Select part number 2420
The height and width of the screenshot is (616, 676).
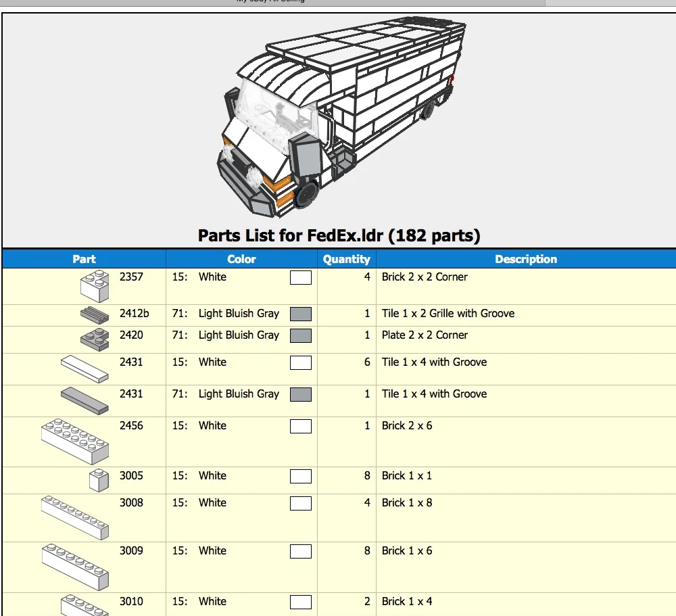click(x=131, y=335)
